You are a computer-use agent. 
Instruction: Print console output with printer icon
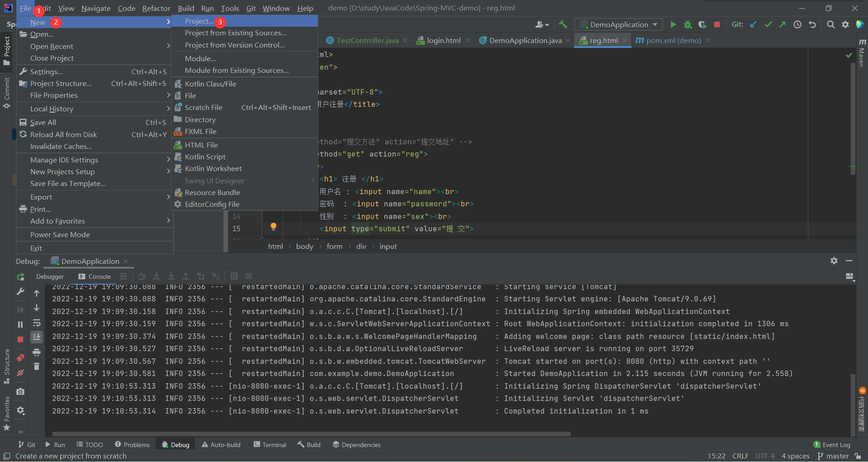37,352
